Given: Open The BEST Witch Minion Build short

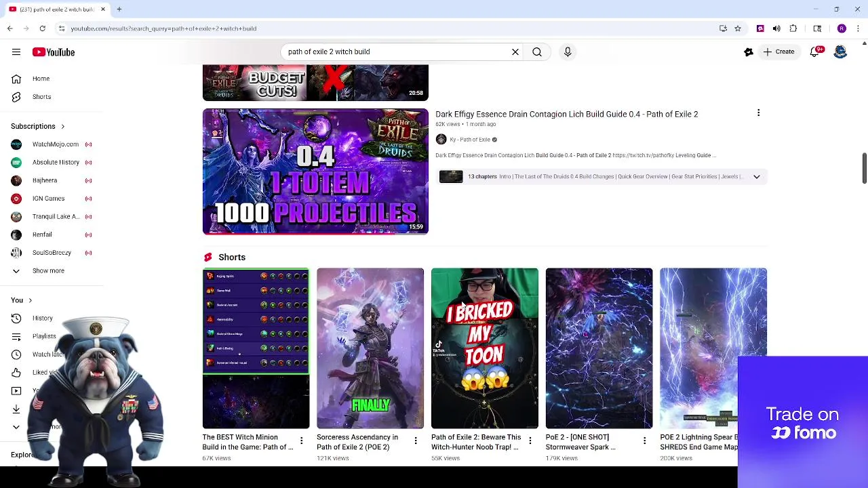Looking at the screenshot, I should [256, 348].
